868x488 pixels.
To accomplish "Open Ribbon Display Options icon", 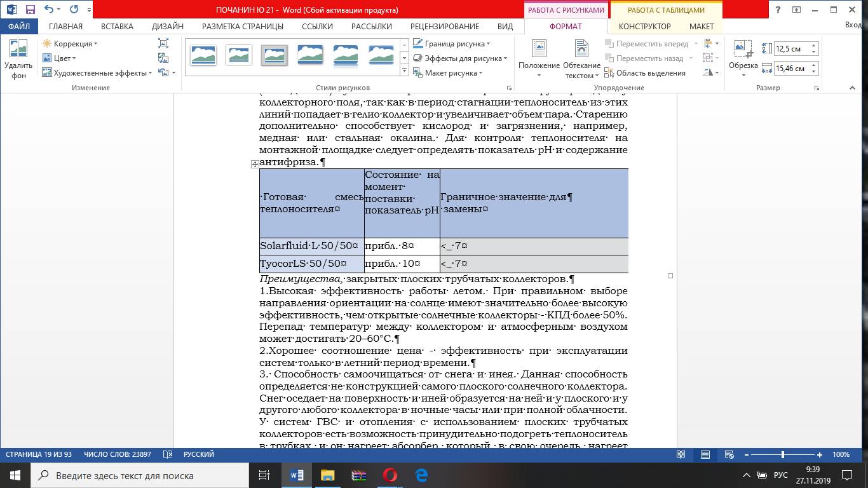I will 796,10.
